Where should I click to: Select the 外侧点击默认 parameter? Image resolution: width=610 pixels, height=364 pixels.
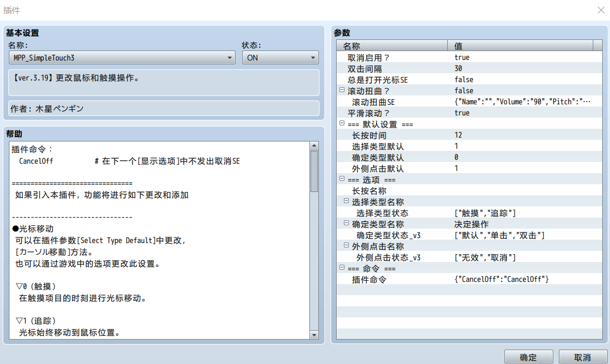click(x=378, y=169)
